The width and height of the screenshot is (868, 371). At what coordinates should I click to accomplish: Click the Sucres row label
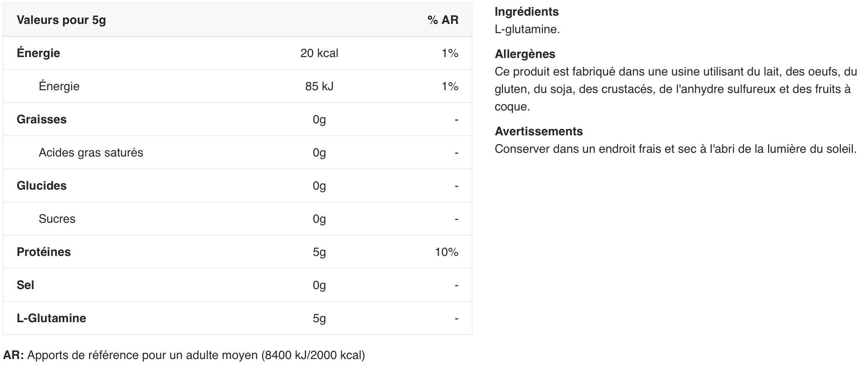tap(57, 219)
